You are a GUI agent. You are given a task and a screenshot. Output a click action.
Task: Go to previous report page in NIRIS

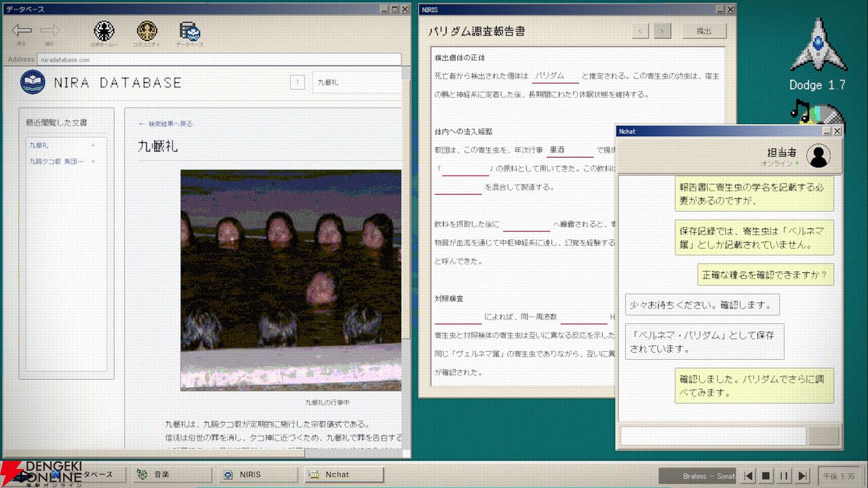pos(640,30)
